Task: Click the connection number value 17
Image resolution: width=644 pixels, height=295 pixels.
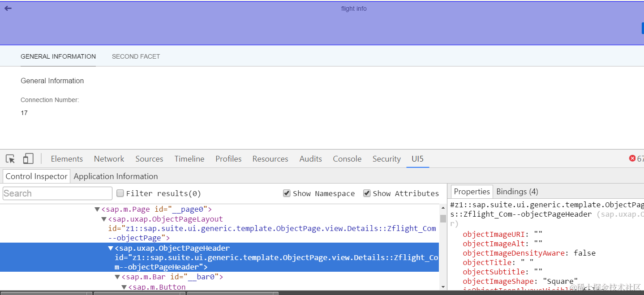Action: 24,113
